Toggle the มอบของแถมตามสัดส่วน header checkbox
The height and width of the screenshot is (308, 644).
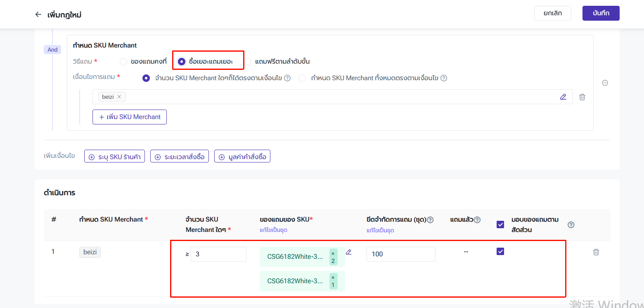[500, 224]
